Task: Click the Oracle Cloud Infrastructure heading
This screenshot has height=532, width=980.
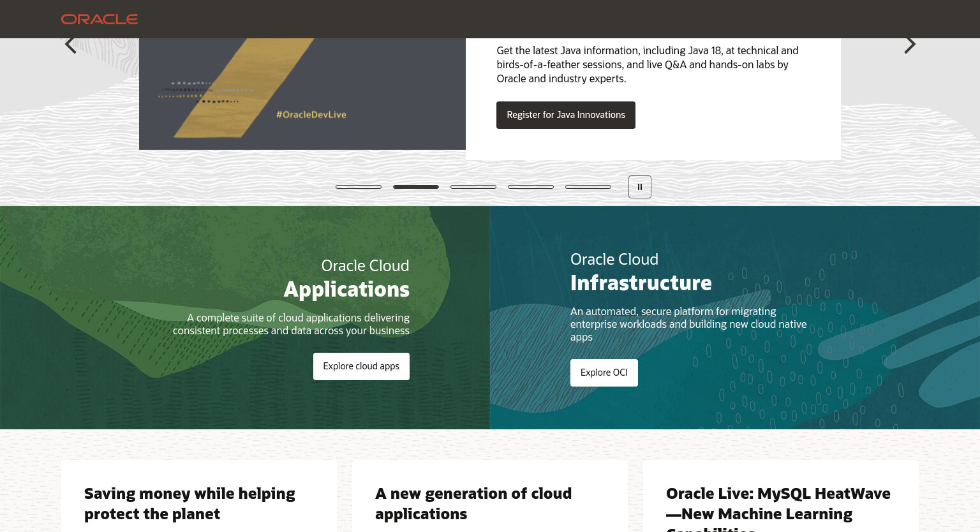Action: [641, 272]
